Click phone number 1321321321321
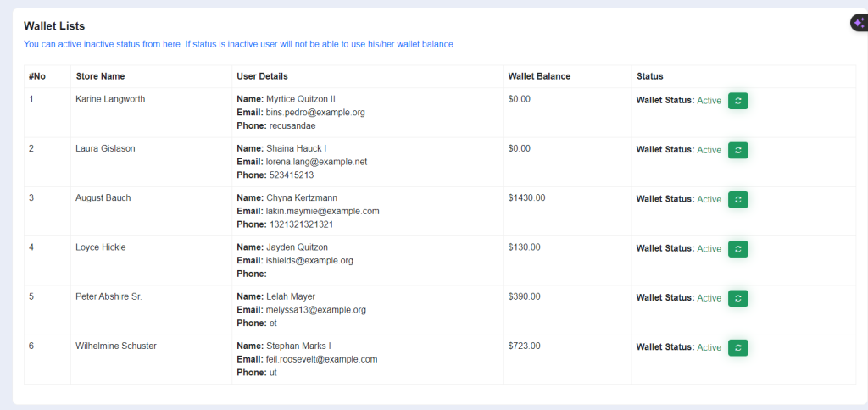 pos(301,224)
